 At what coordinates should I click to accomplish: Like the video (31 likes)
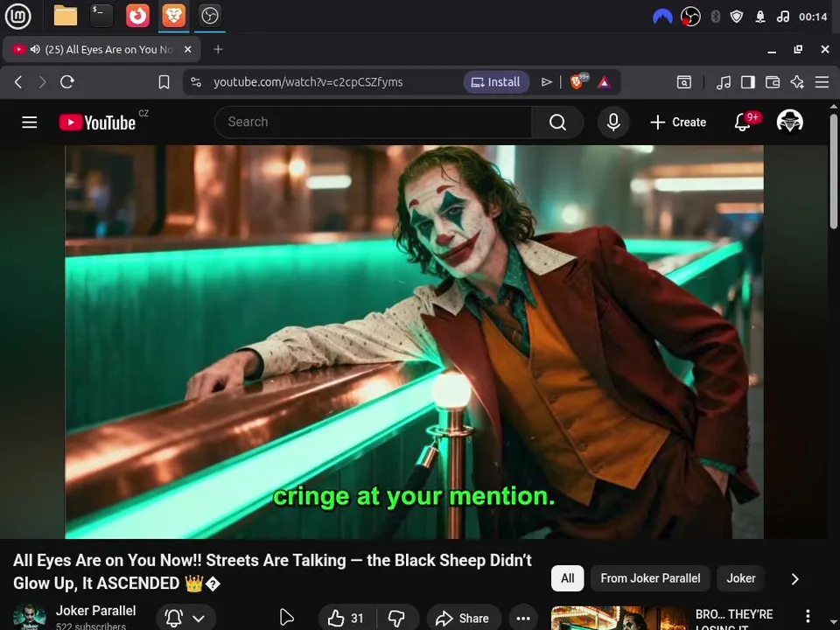pos(346,619)
